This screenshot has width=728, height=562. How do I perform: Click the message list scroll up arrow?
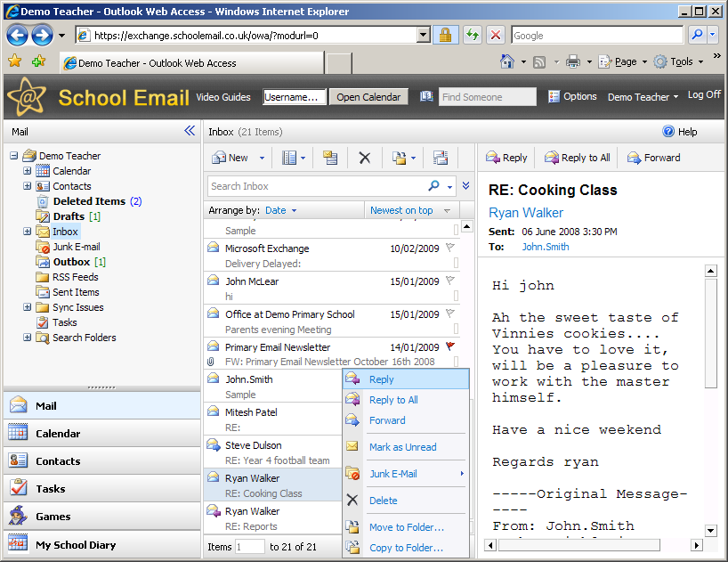tap(467, 226)
